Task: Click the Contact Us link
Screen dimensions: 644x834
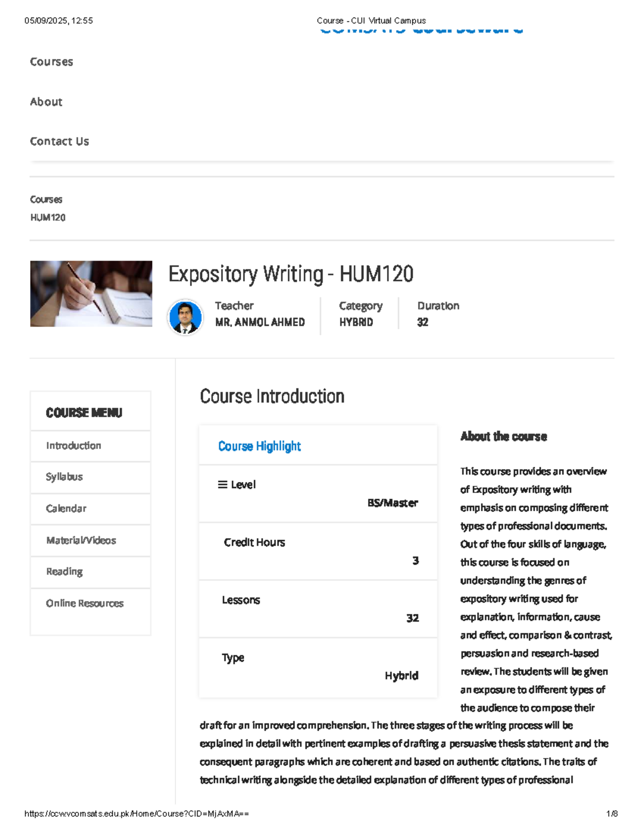Action: [59, 141]
